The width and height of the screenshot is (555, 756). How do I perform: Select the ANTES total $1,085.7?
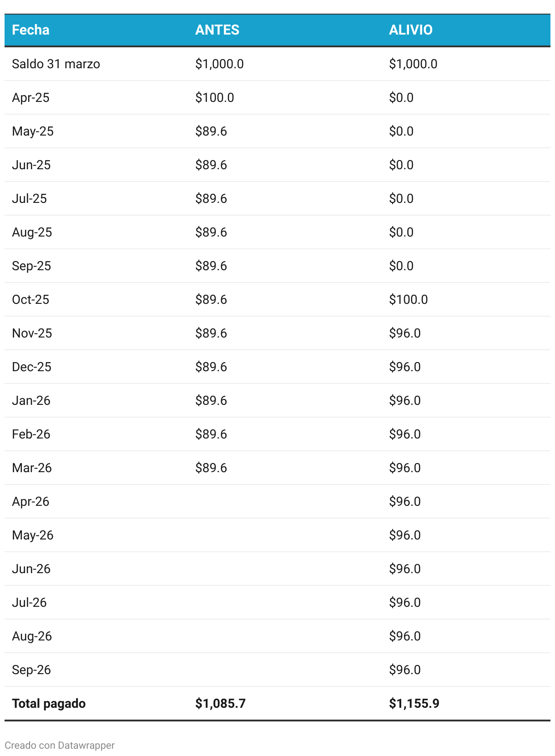click(x=221, y=703)
